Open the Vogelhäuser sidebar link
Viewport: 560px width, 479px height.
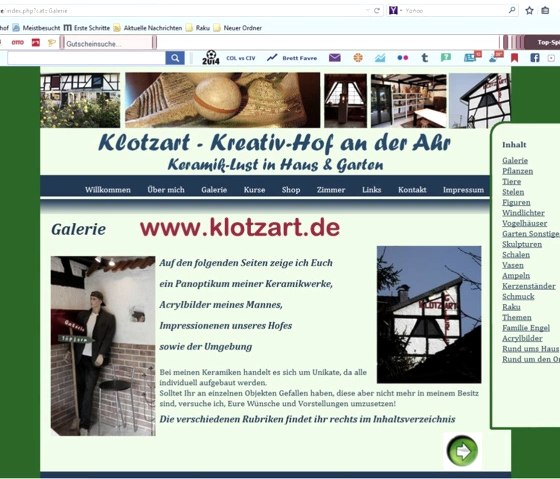[x=525, y=223]
